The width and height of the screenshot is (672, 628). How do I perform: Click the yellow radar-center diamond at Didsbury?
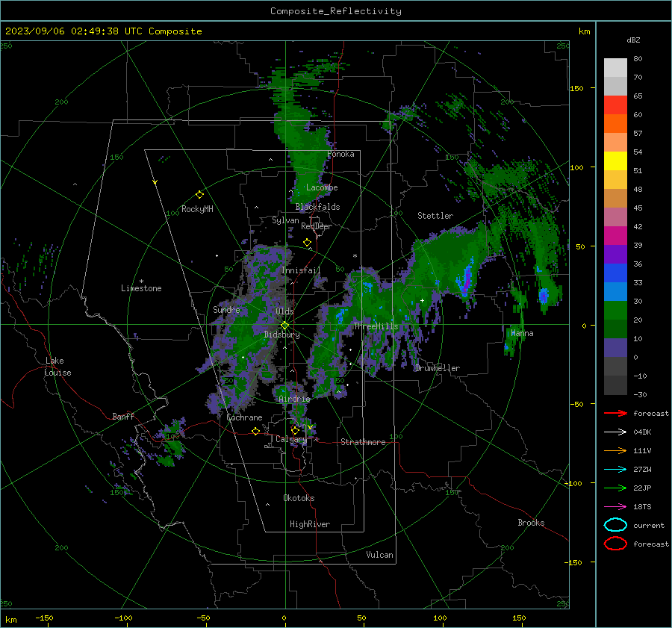284,326
